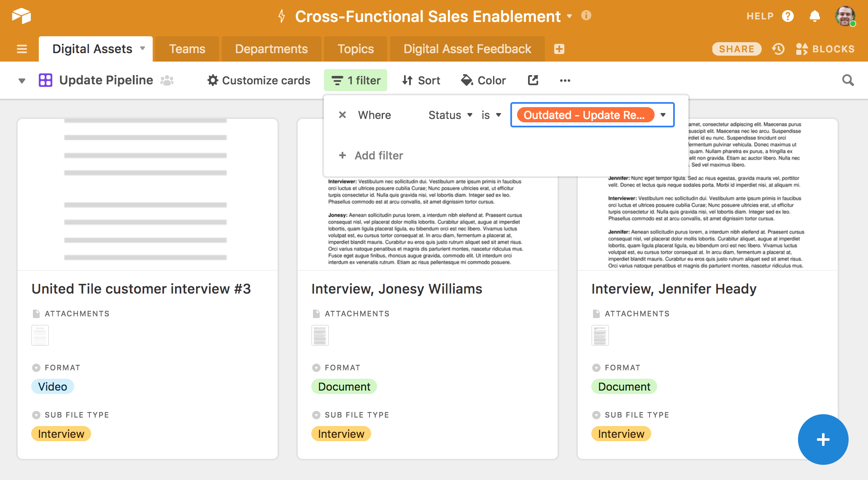Click the gallery view grid icon
This screenshot has width=868, height=480.
46,80
